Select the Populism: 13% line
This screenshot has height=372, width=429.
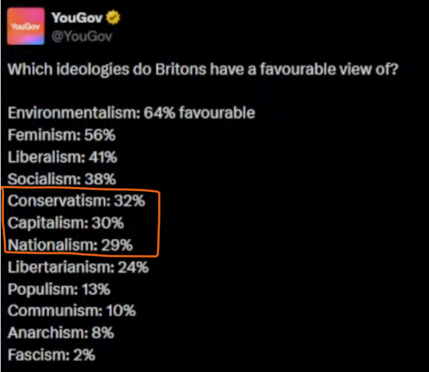point(59,289)
